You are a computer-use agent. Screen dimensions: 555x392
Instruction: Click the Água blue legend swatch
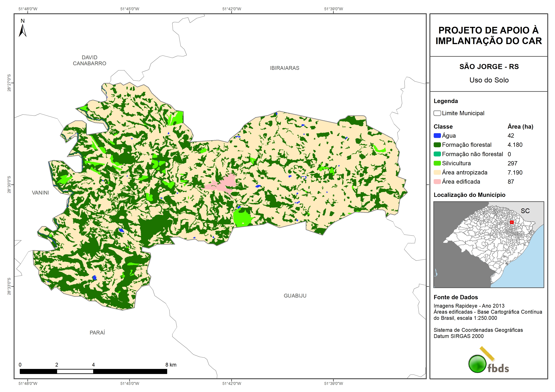click(x=437, y=136)
